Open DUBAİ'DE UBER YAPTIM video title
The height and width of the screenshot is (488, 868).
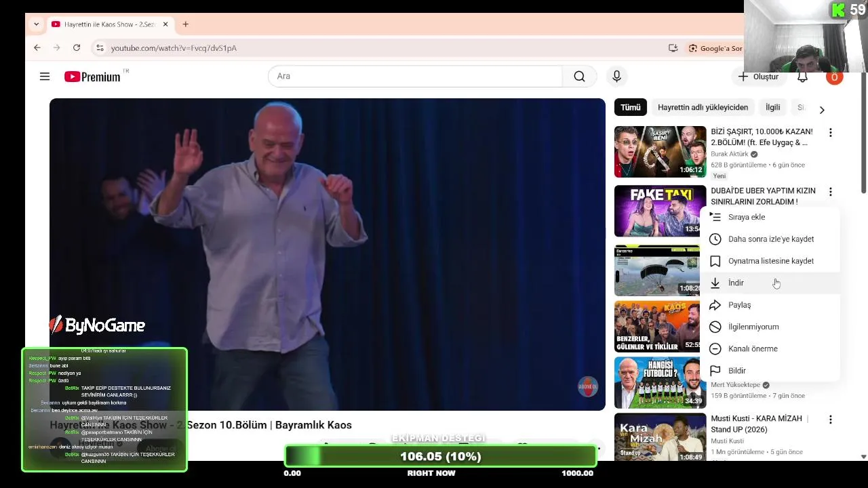(x=763, y=196)
